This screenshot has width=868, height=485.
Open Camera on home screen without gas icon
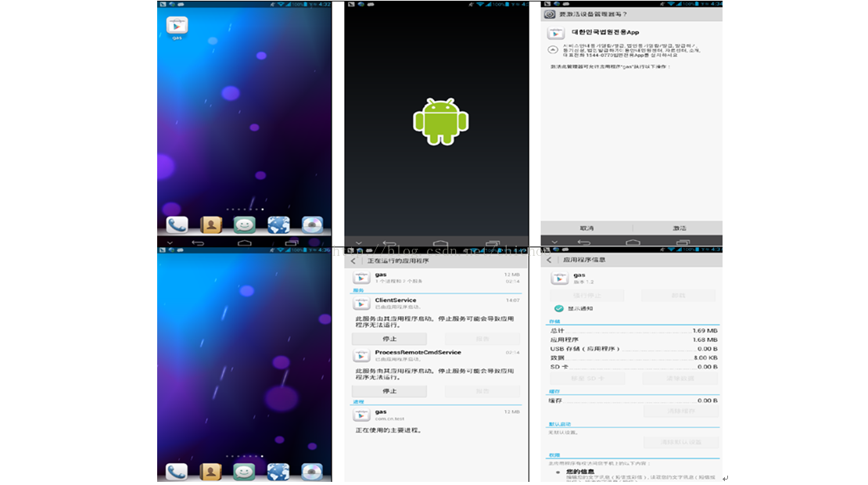click(312, 471)
